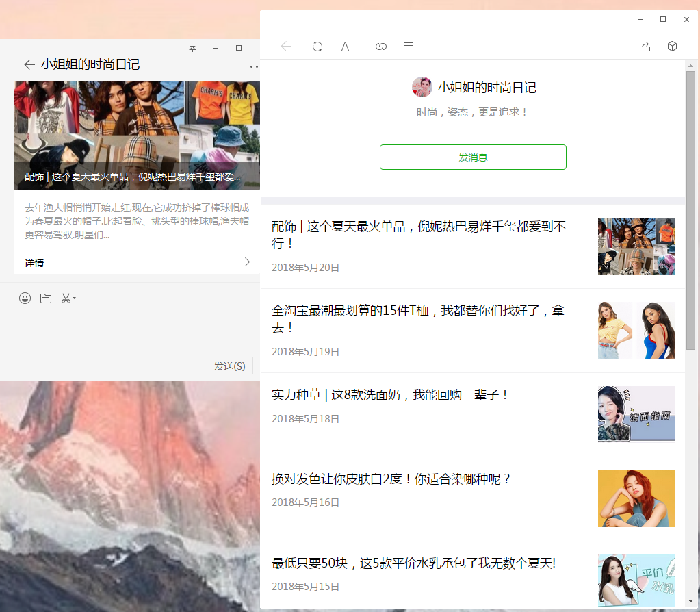Pin the chat window on top
Image resolution: width=700 pixels, height=612 pixels.
click(x=193, y=49)
